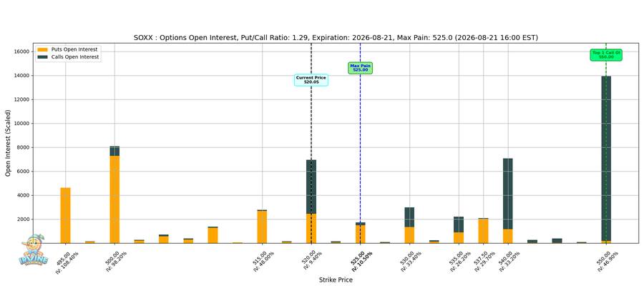The image size is (644, 286).
Task: Click the y-axis tick value 6000
Action: (x=24, y=172)
